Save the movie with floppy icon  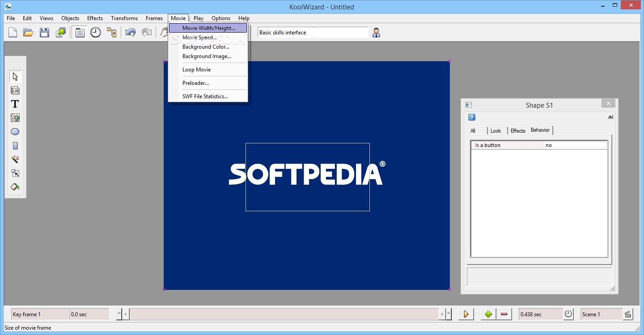click(x=44, y=32)
